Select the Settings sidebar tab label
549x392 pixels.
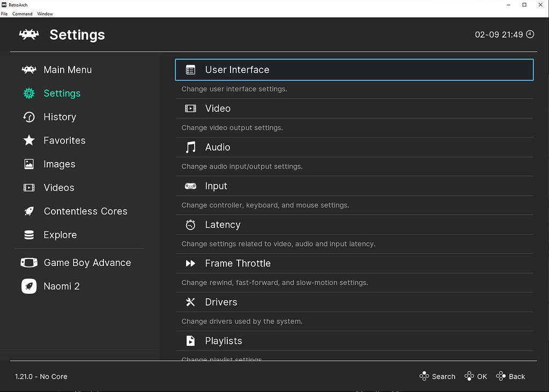point(62,93)
